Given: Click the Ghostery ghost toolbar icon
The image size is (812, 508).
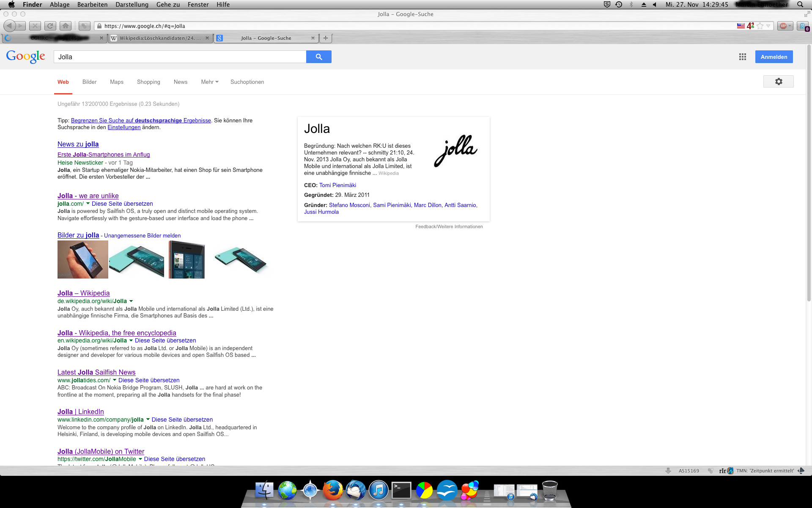Looking at the screenshot, I should coord(802,26).
